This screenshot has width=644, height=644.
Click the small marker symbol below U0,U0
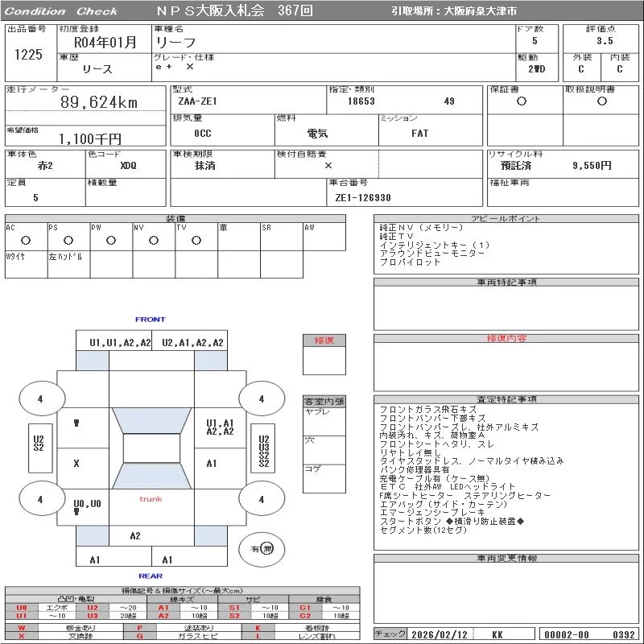76,512
